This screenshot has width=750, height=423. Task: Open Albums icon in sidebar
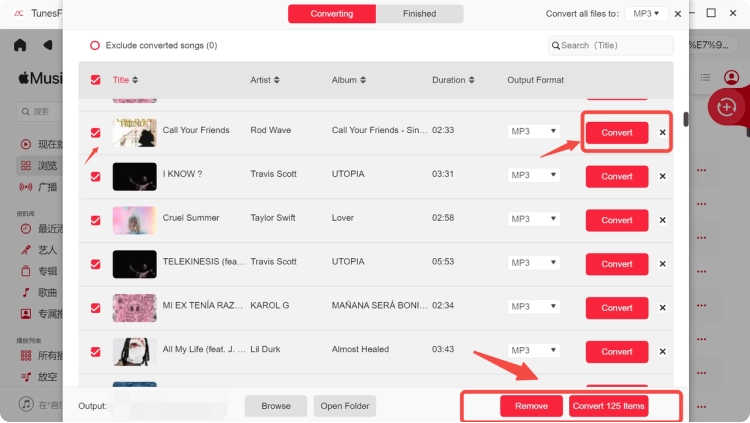click(26, 271)
